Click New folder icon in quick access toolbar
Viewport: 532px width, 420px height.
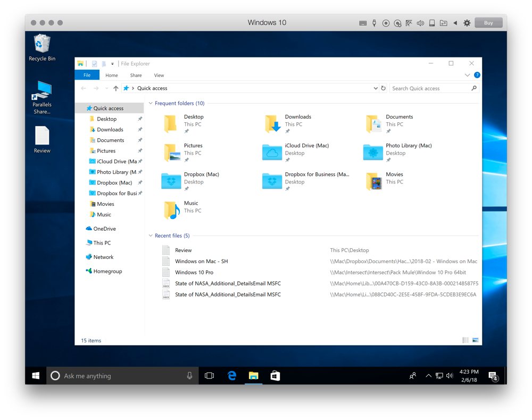pyautogui.click(x=104, y=64)
